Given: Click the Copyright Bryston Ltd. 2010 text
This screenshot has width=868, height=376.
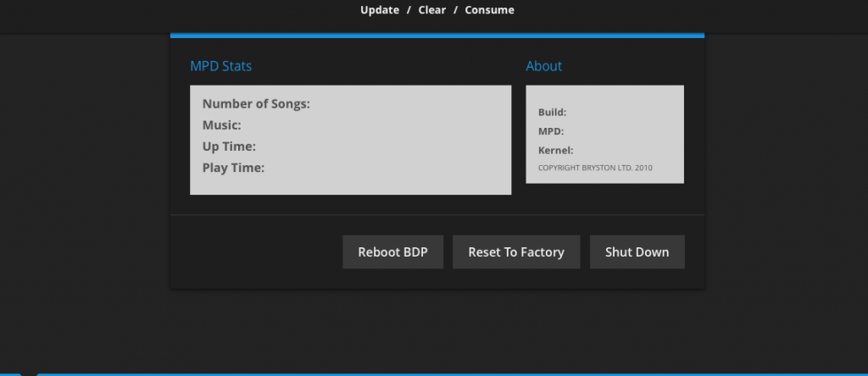Looking at the screenshot, I should (x=595, y=168).
